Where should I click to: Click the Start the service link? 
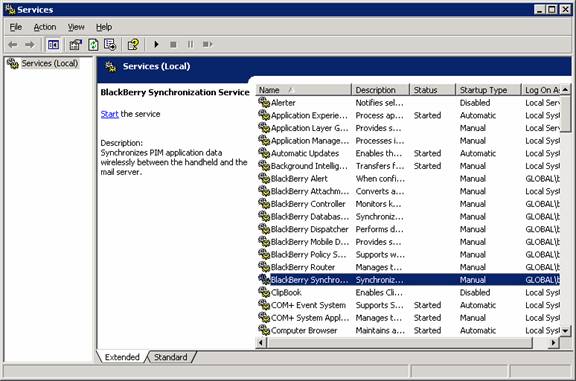point(109,114)
